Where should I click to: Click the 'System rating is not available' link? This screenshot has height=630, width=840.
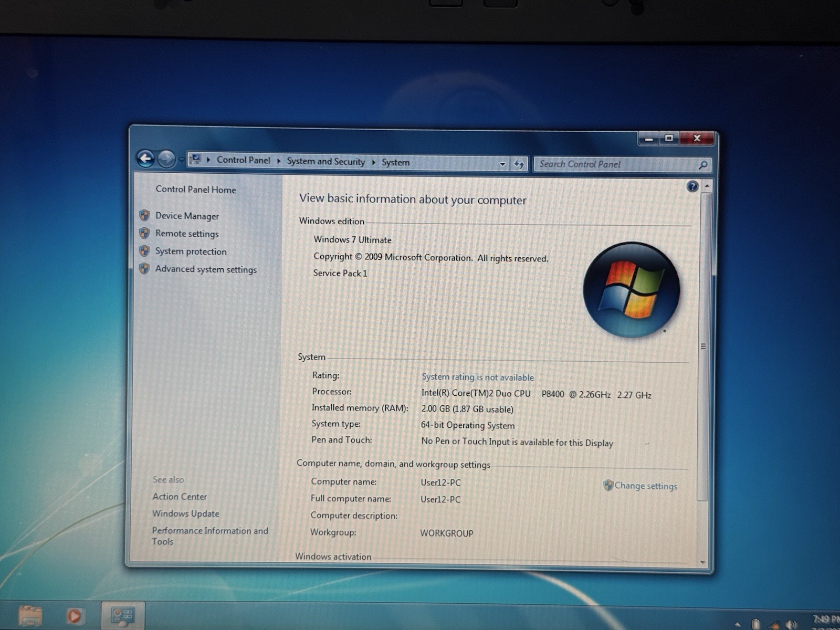pyautogui.click(x=478, y=377)
